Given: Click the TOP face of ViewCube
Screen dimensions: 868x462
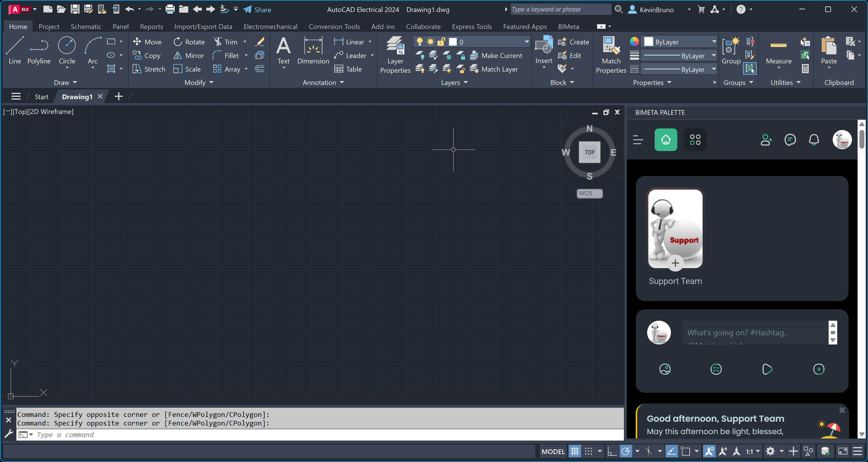Looking at the screenshot, I should (x=589, y=152).
